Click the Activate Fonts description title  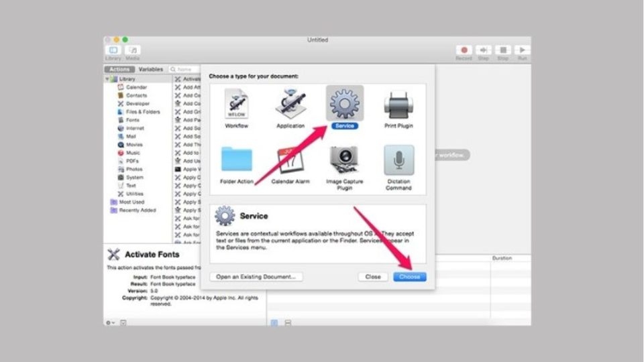click(152, 255)
